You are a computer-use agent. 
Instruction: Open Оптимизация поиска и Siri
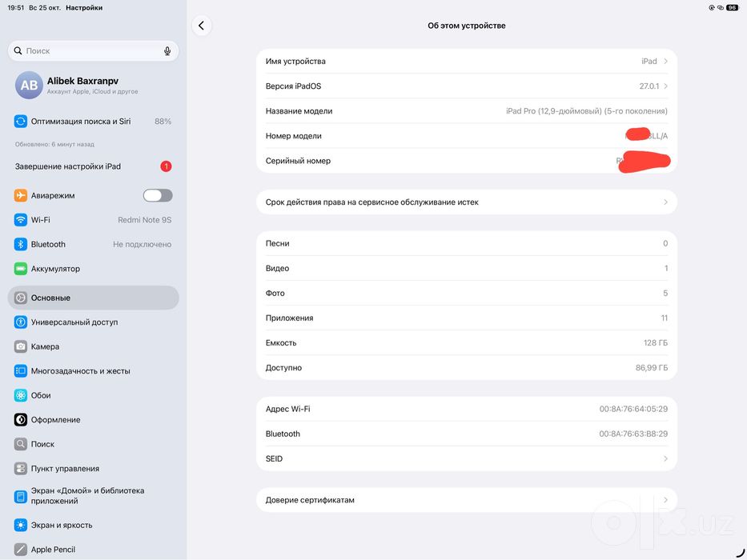(x=94, y=122)
